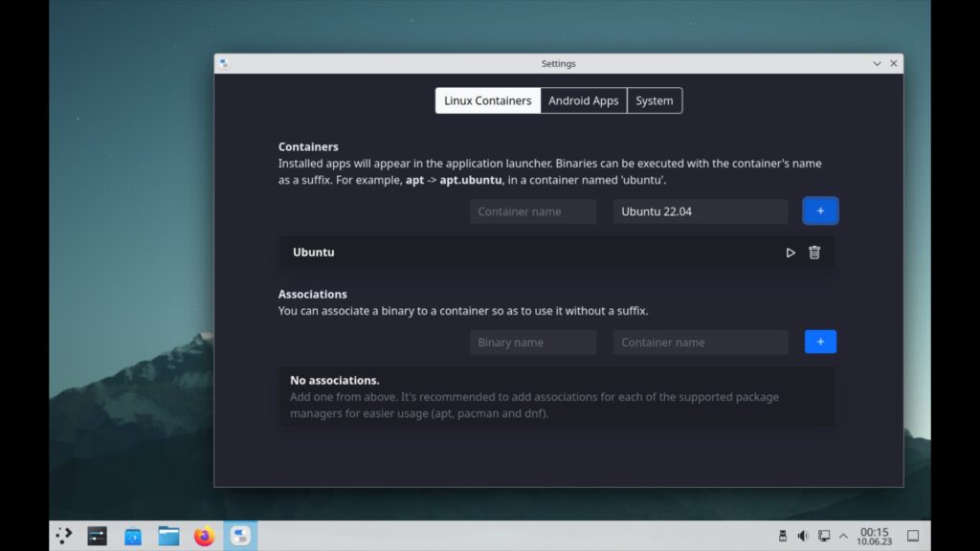This screenshot has width=980, height=551.
Task: Click the Associations heading
Action: tap(313, 295)
